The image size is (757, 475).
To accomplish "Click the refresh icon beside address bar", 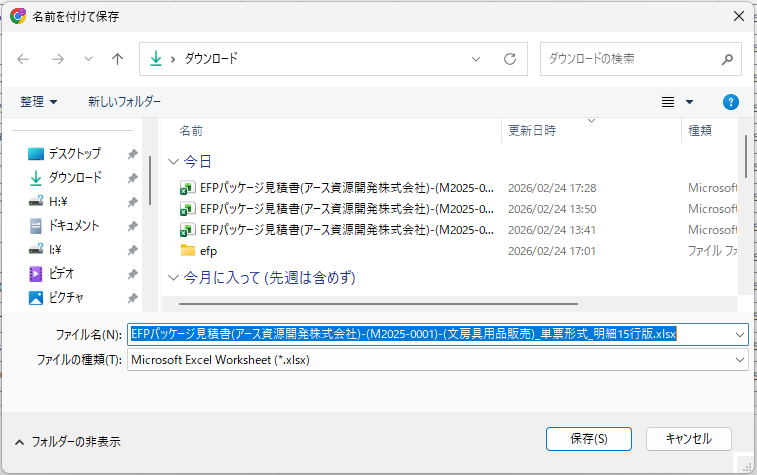I will coord(510,59).
